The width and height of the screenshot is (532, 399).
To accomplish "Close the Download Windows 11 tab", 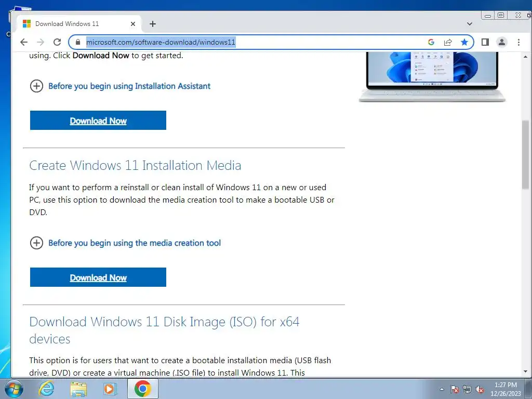I will tap(133, 24).
